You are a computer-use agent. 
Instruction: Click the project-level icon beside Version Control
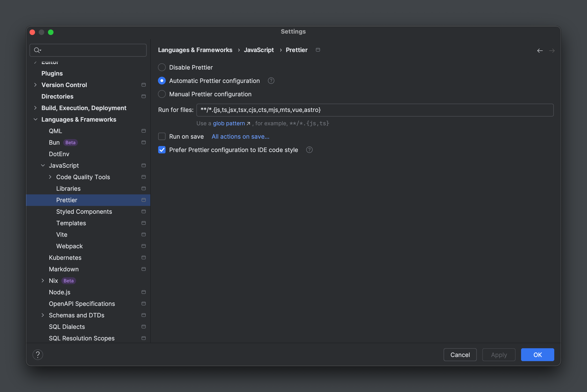click(x=144, y=85)
